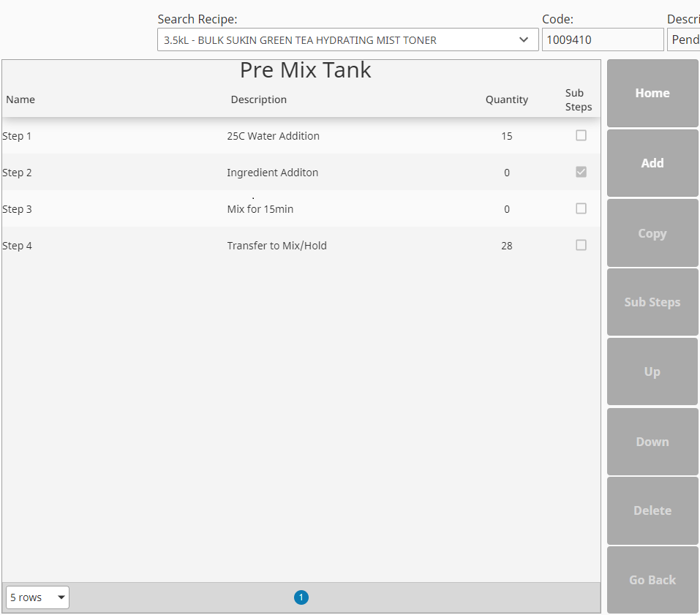
Task: Select page 1 in the pagination
Action: coord(301,597)
